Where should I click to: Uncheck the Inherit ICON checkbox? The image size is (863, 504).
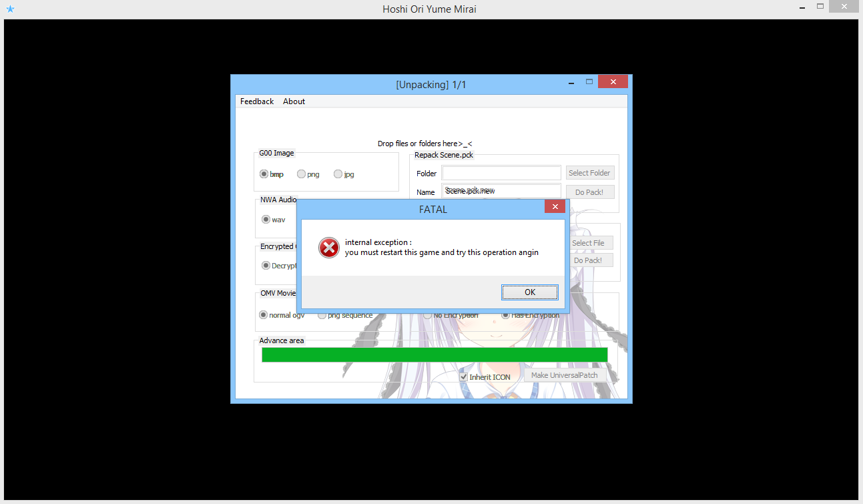tap(463, 376)
